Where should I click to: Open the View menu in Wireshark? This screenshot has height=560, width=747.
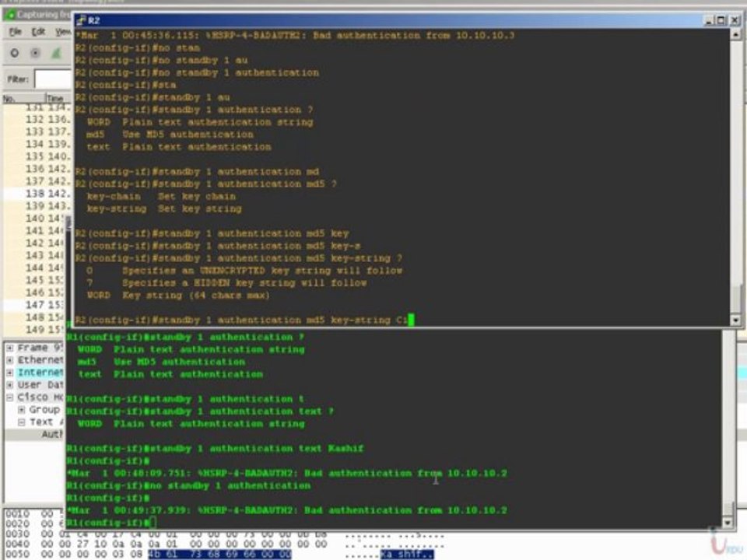pos(63,32)
